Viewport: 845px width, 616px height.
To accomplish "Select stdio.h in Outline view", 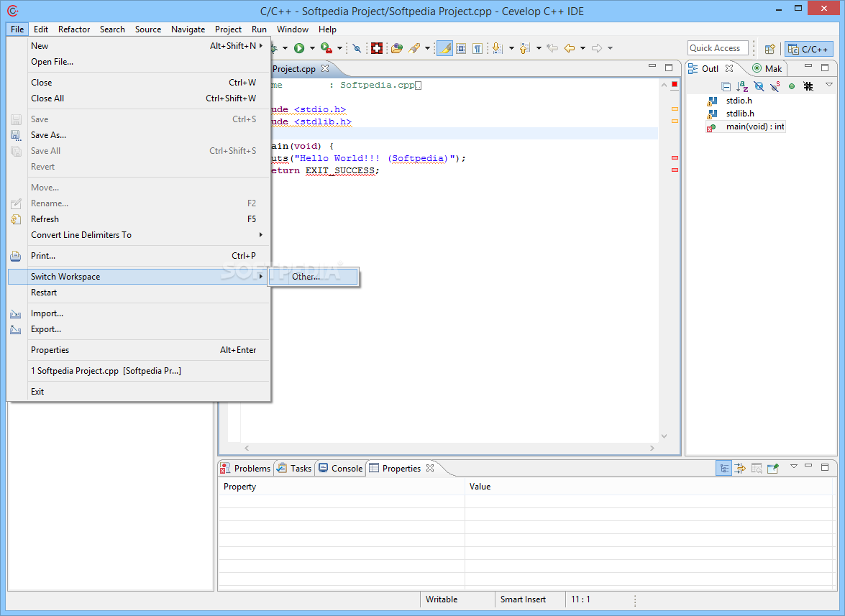I will [739, 101].
